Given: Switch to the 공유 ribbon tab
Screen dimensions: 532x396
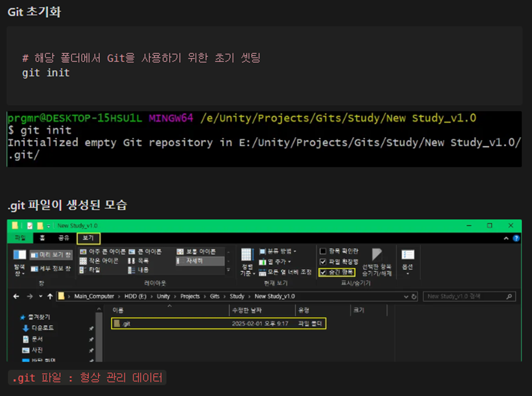Looking at the screenshot, I should coord(63,238).
